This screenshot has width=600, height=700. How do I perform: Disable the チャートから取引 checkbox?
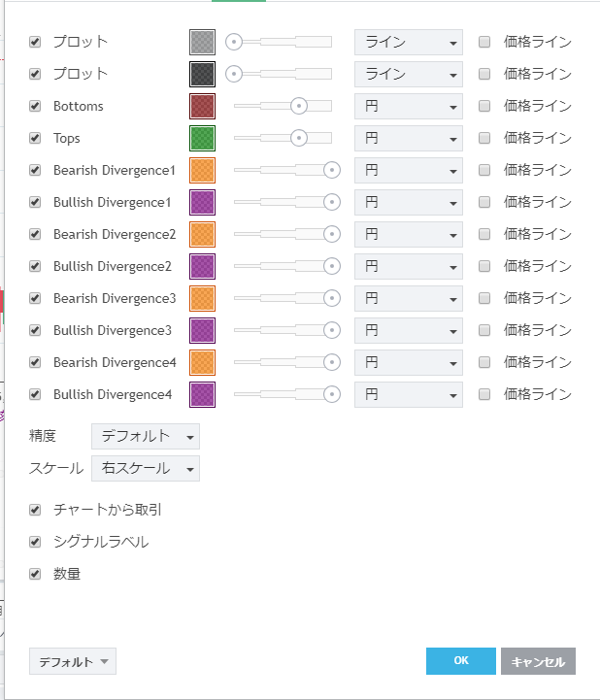click(36, 510)
